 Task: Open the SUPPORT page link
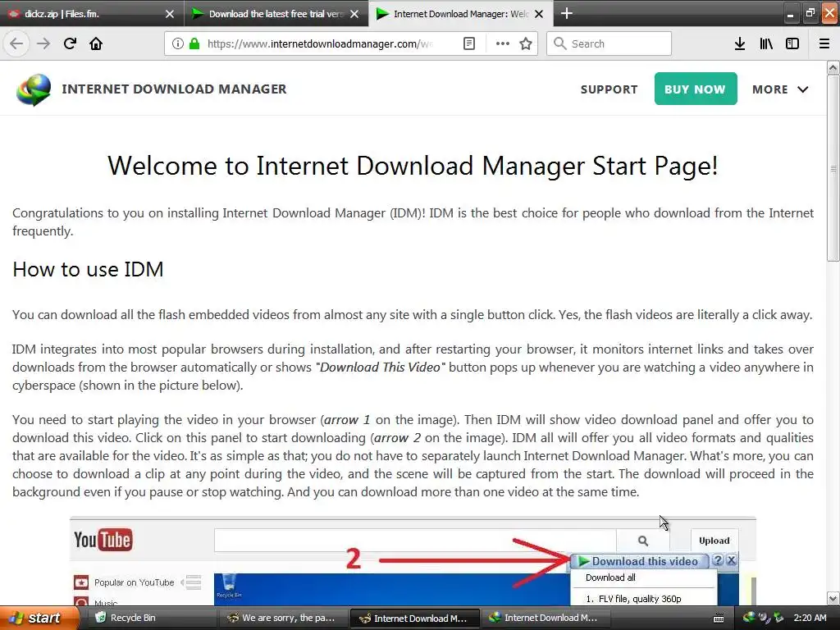tap(609, 89)
